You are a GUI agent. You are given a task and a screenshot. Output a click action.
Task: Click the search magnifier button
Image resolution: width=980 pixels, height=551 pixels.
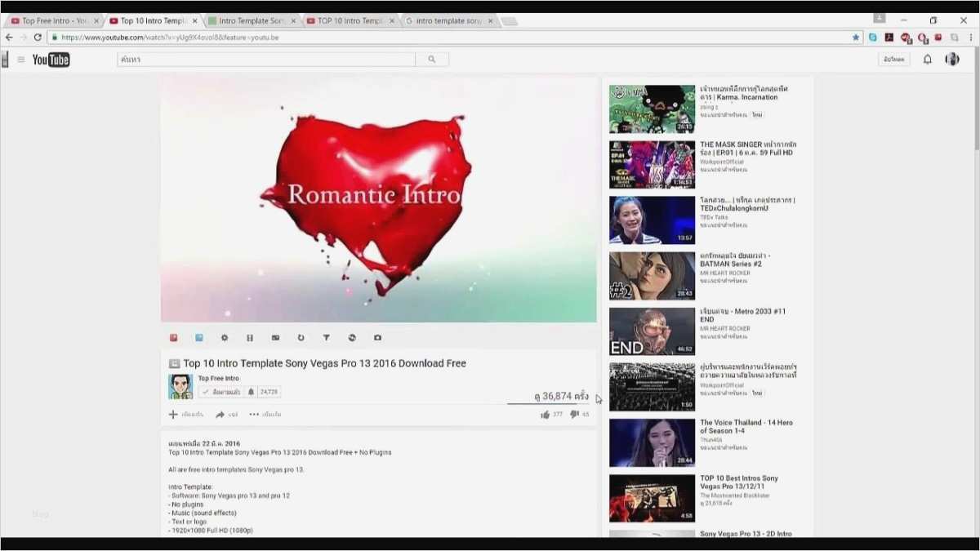point(432,60)
